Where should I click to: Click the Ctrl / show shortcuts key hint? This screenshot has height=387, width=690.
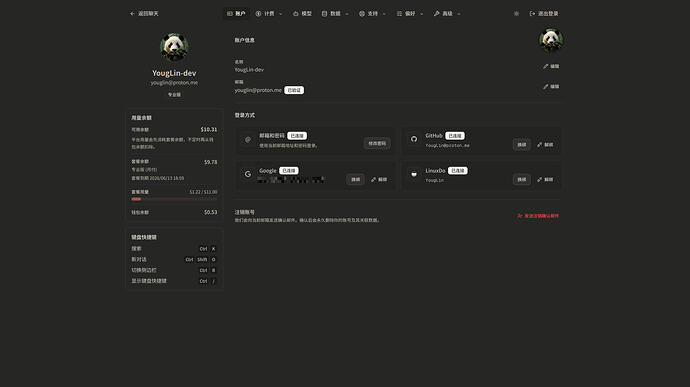208,281
